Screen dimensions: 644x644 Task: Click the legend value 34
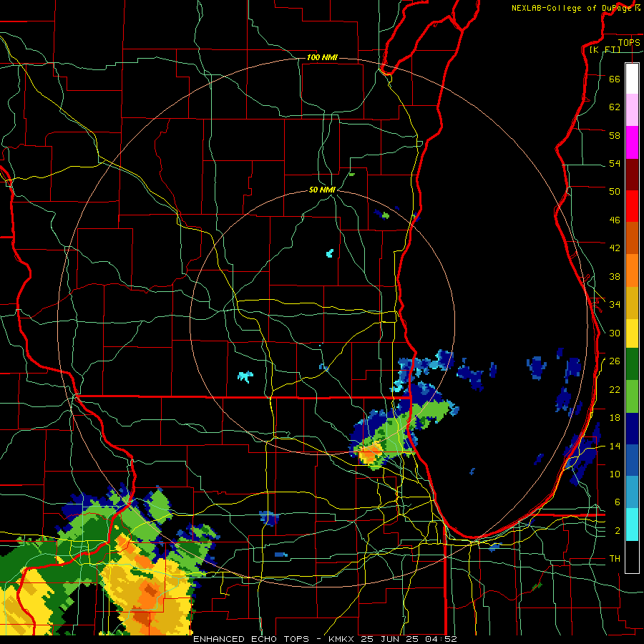pos(615,305)
